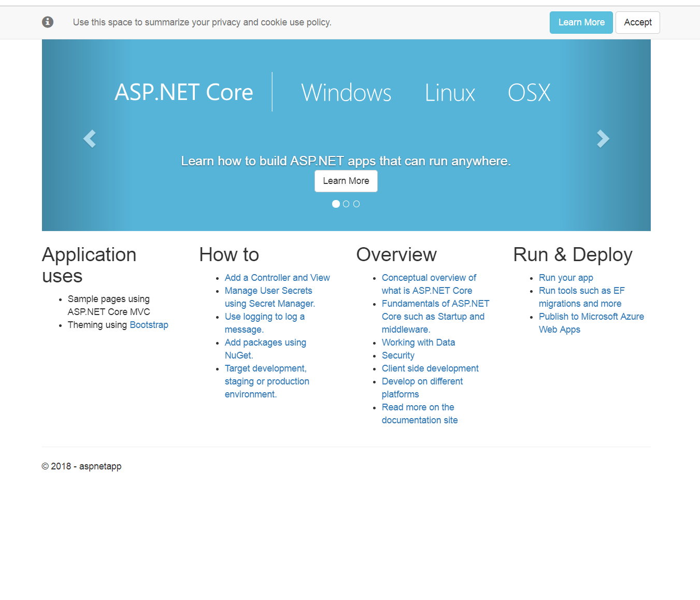Open Use logging to log a message
Viewport: 700px width, 600px height.
click(x=265, y=323)
